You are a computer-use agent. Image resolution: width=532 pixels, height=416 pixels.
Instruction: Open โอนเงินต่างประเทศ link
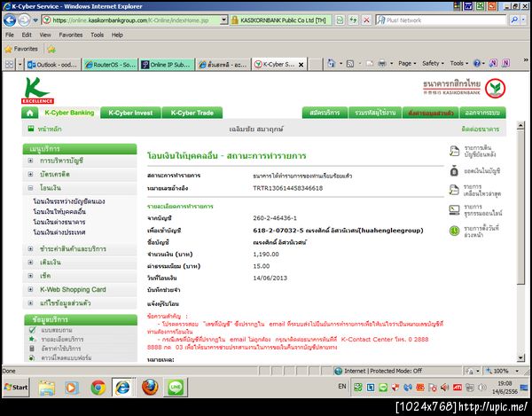click(x=59, y=232)
